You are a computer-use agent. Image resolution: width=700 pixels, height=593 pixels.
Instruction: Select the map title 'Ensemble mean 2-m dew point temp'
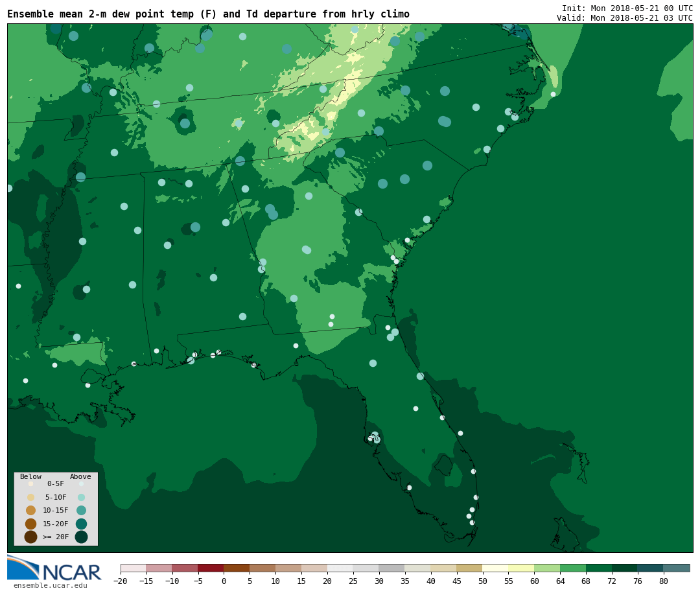tap(100, 14)
